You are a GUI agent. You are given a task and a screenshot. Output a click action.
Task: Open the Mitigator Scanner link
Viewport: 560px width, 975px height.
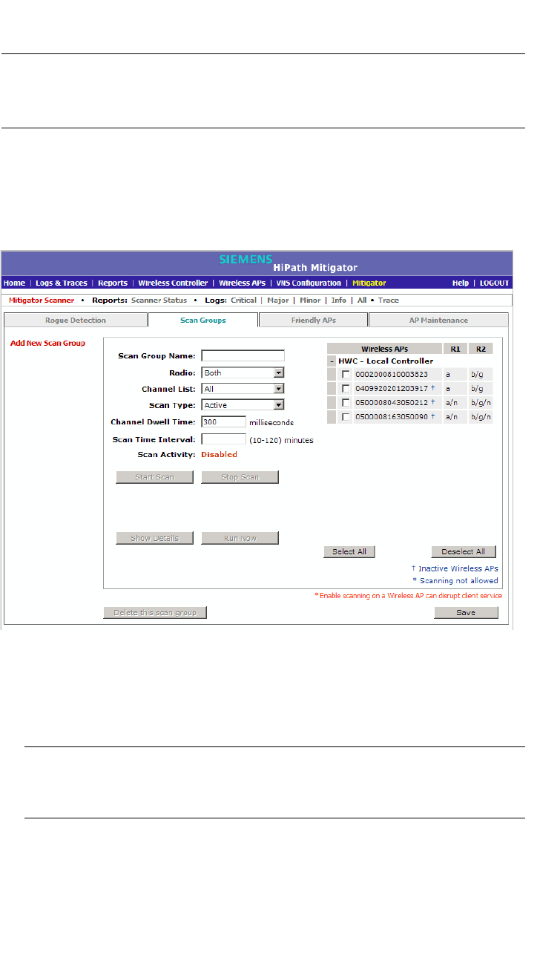(40, 301)
